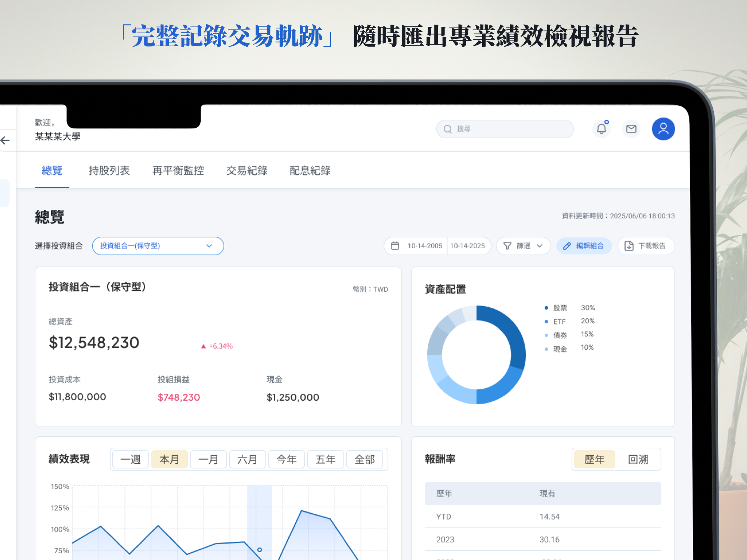The width and height of the screenshot is (747, 560).
Task: Select the 五年 performance range
Action: pyautogui.click(x=326, y=459)
